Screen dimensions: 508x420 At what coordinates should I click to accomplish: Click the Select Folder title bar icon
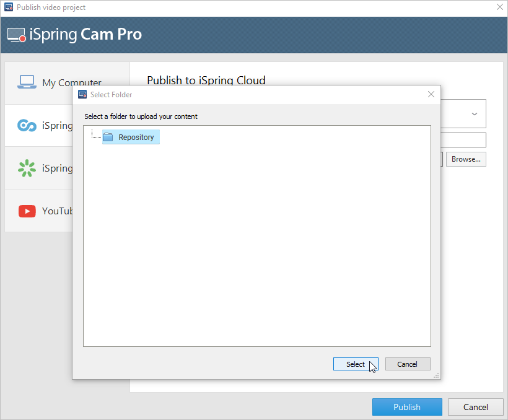tap(82, 94)
